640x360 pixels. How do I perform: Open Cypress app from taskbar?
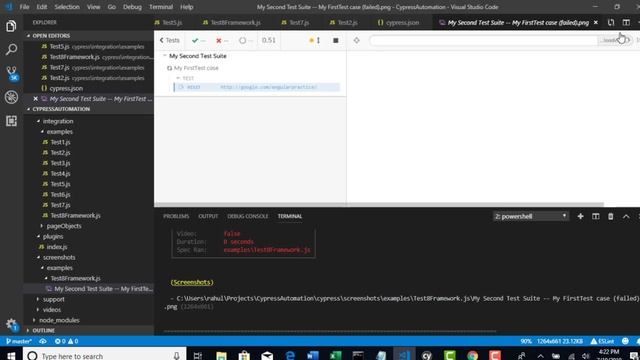[427, 356]
